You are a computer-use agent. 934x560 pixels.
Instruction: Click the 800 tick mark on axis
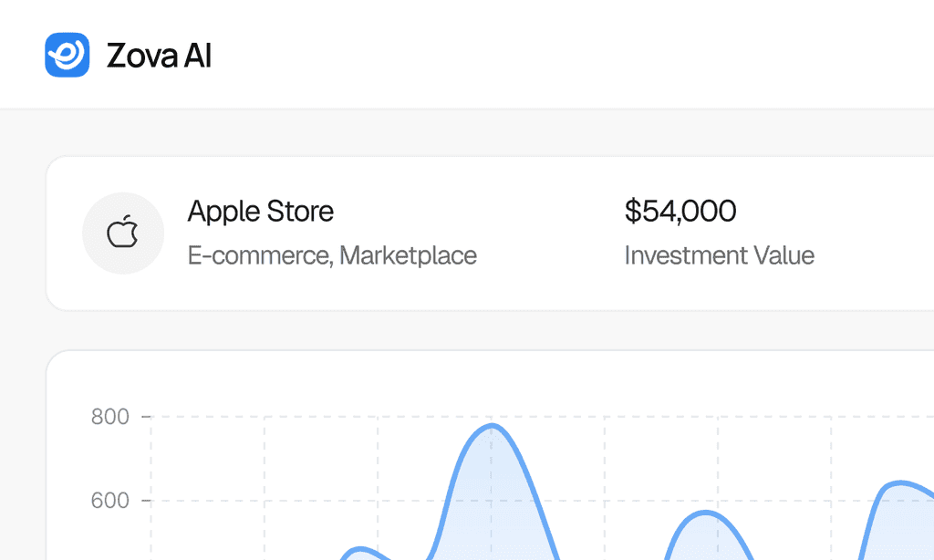(x=146, y=417)
